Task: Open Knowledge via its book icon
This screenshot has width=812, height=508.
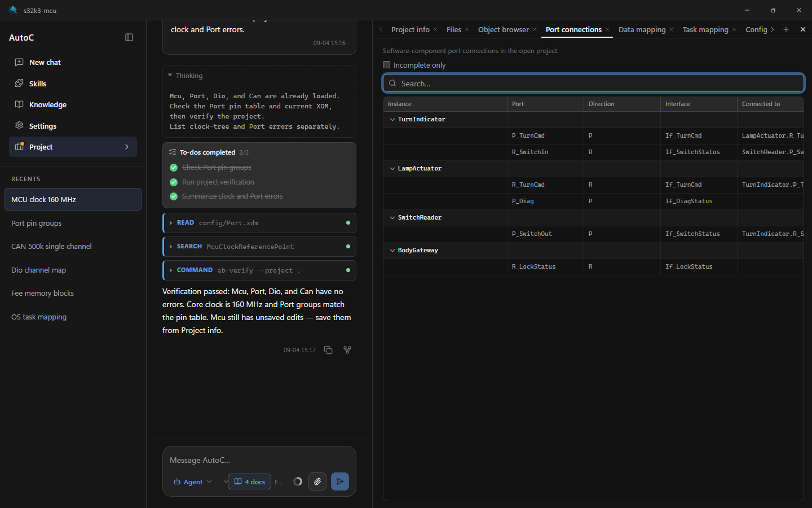Action: tap(19, 104)
